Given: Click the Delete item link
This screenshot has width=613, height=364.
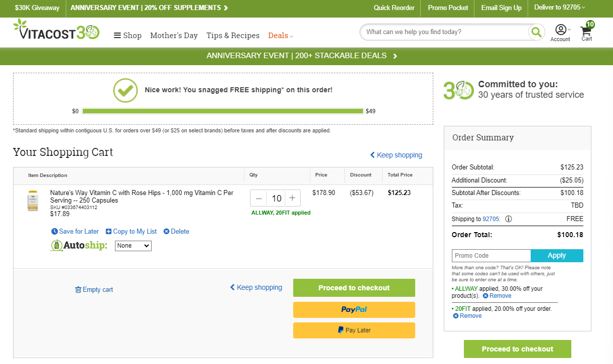Looking at the screenshot, I should [176, 232].
